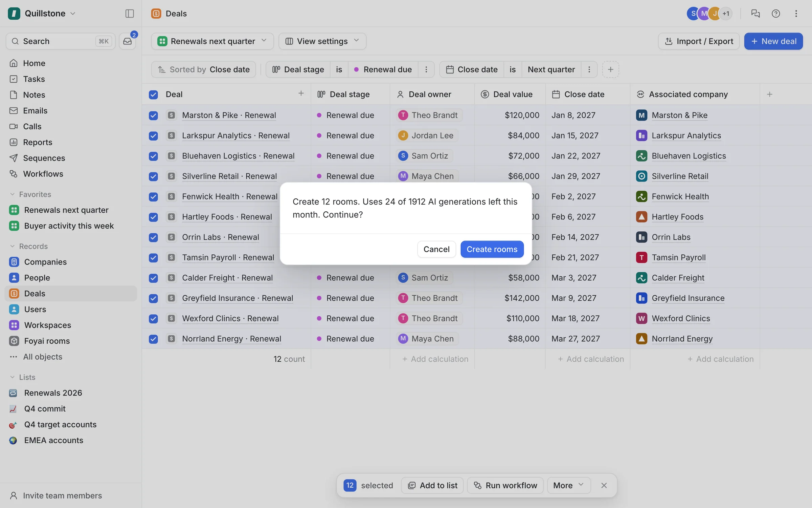Open the People records item
Viewport: 812px width, 508px height.
70,278
